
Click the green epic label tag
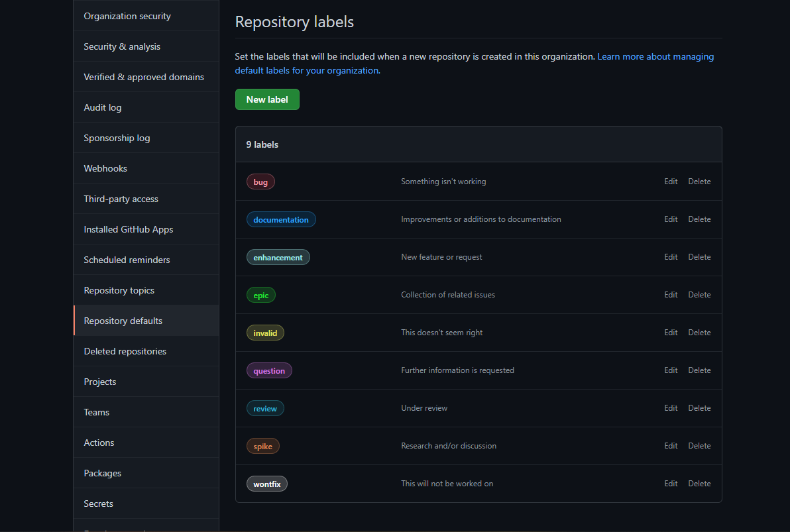[x=261, y=295]
